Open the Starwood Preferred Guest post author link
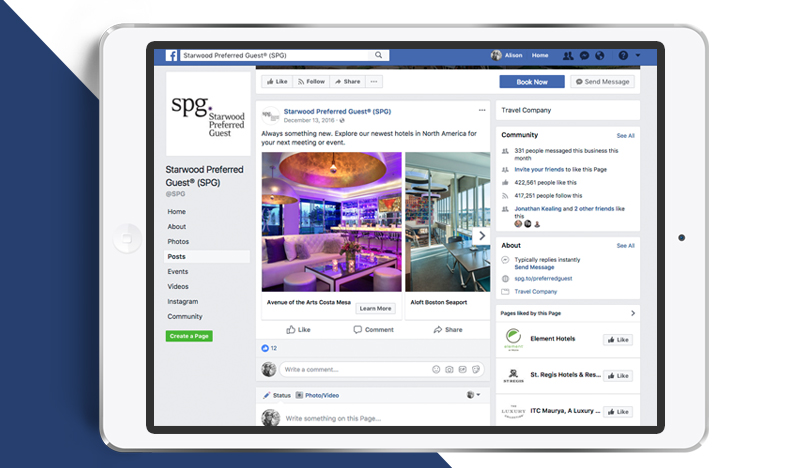Image resolution: width=800 pixels, height=468 pixels. (x=337, y=111)
